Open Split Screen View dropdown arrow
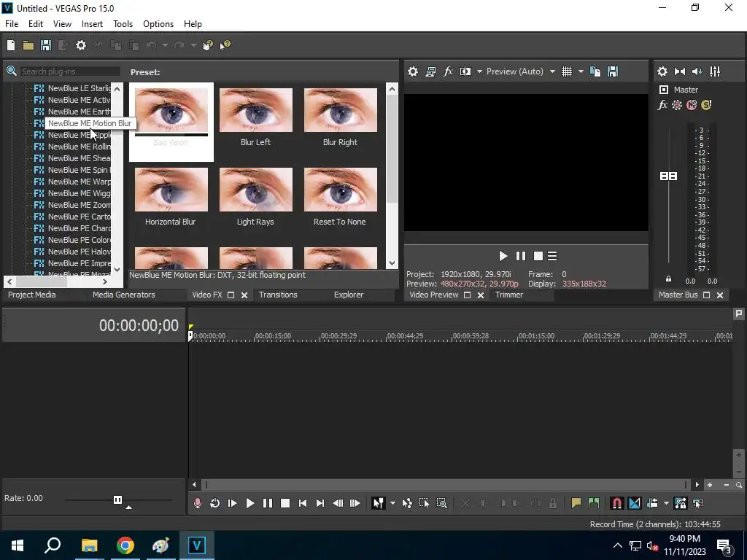Screen dimensions: 747x560 click(479, 71)
